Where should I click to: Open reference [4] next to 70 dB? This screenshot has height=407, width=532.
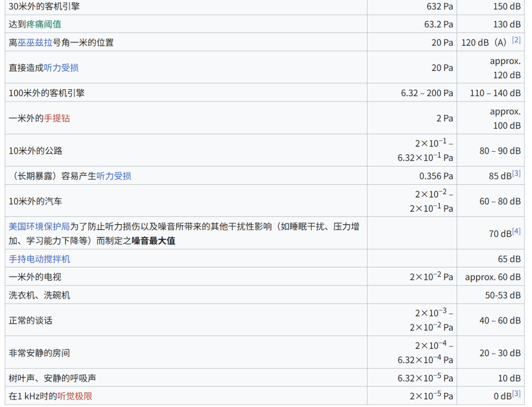pos(516,231)
